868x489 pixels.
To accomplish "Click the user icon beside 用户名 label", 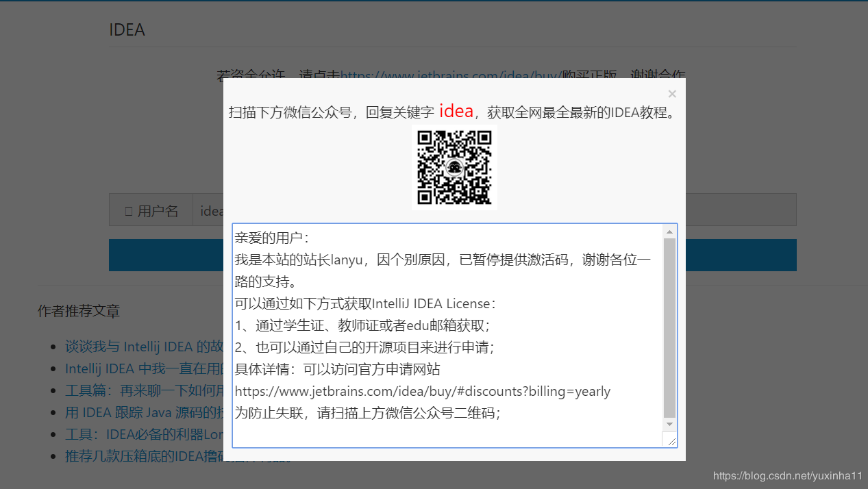I will [x=127, y=210].
